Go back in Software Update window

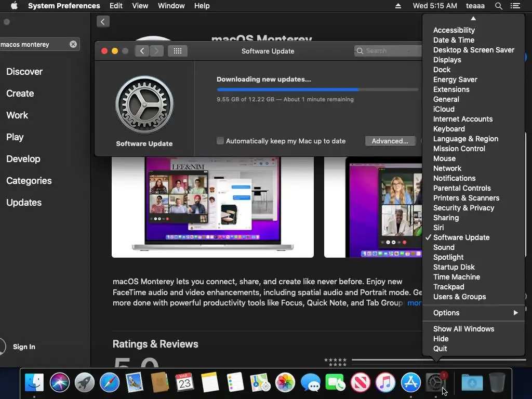coord(142,51)
